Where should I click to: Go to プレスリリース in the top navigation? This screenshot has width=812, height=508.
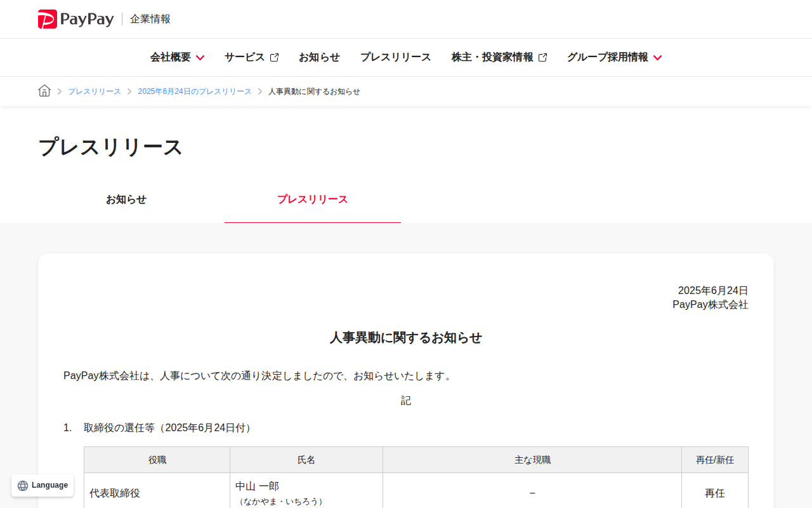[x=396, y=57]
